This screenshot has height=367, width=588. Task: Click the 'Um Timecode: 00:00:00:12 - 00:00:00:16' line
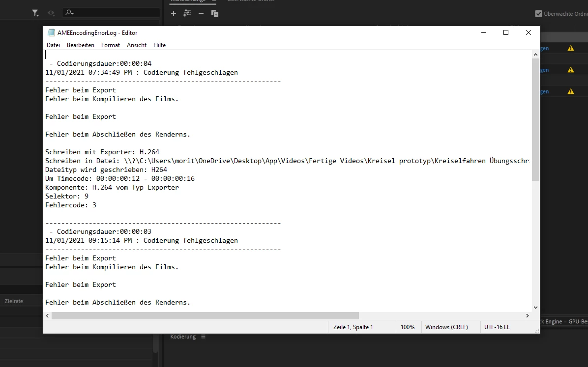[120, 178]
